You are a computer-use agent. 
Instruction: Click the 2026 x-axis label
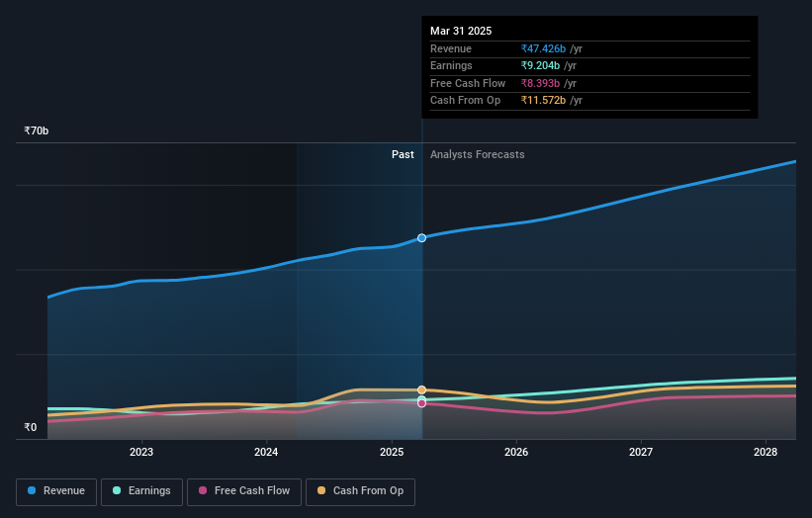[516, 453]
